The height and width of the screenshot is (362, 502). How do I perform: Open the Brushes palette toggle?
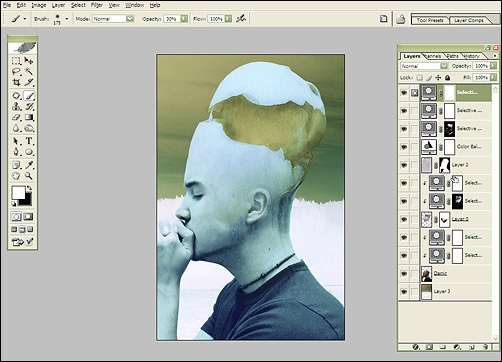coord(384,19)
